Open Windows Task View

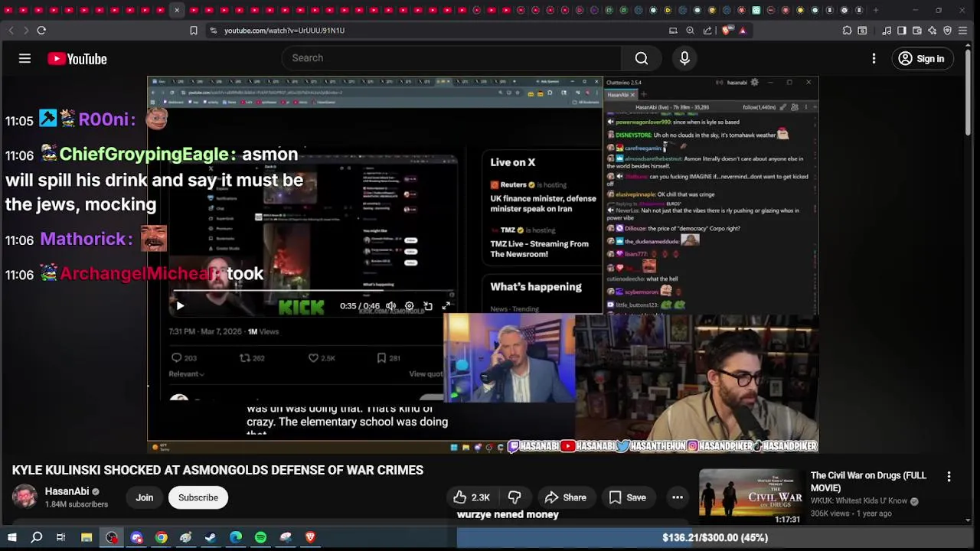point(60,537)
